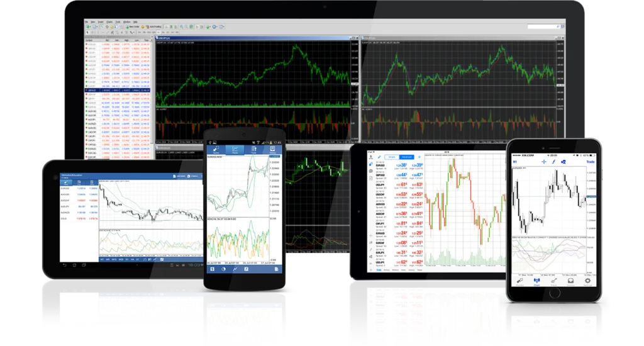Tap the account person icon in iPad sidebar
The image size is (644, 346).
(x=371, y=157)
